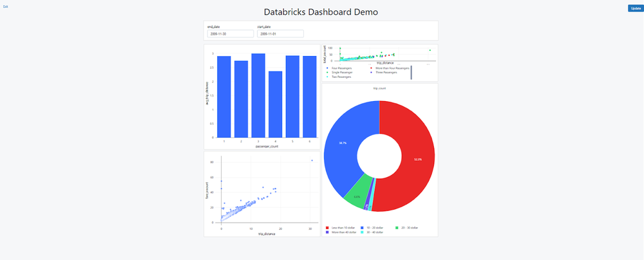Toggle 'Three Passengers' series in scatter legend
This screenshot has width=644, height=260.
(386, 72)
